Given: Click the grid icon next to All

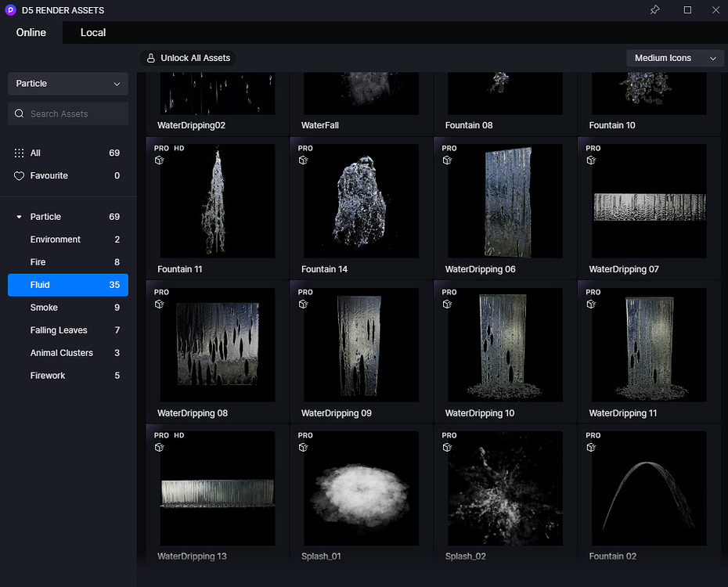Looking at the screenshot, I should click(x=19, y=152).
